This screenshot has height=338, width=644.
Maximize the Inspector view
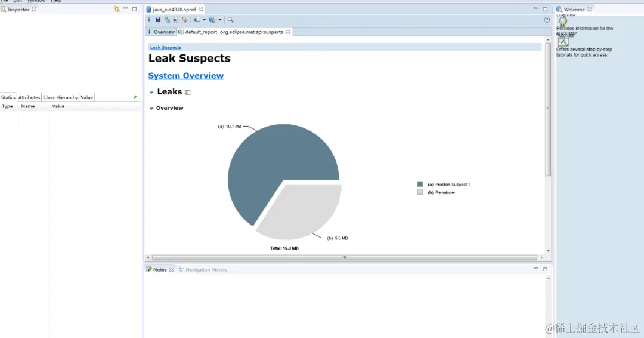(x=134, y=9)
